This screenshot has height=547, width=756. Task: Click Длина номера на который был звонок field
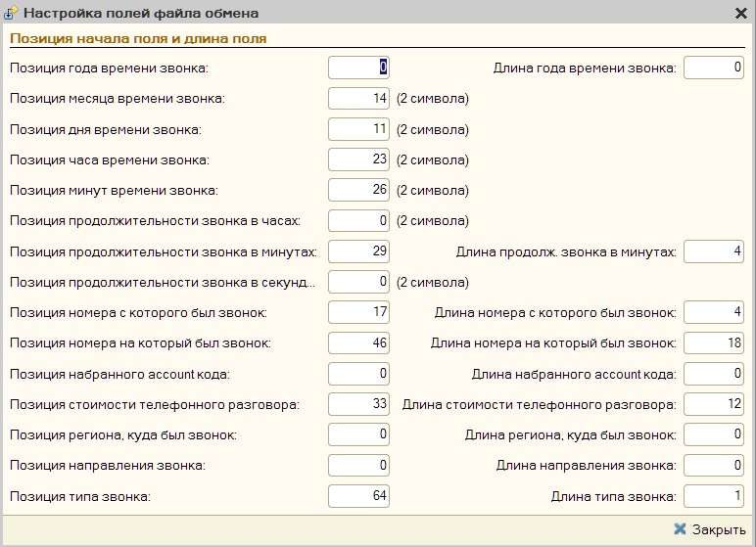714,343
